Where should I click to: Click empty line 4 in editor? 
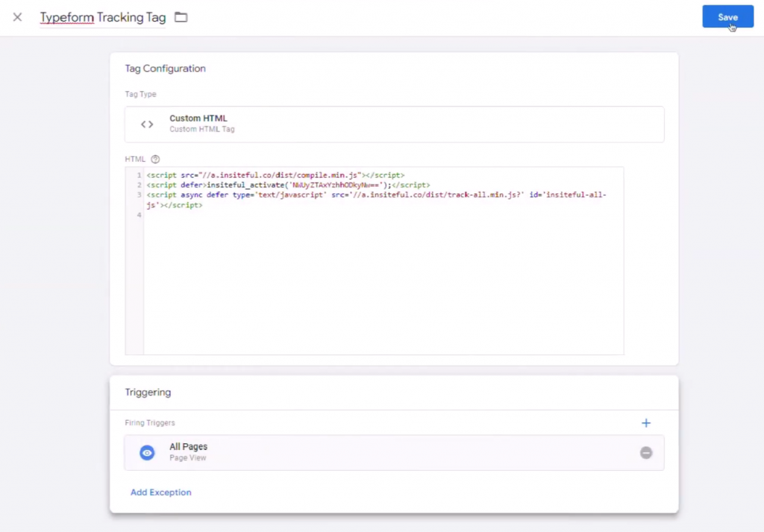383,215
